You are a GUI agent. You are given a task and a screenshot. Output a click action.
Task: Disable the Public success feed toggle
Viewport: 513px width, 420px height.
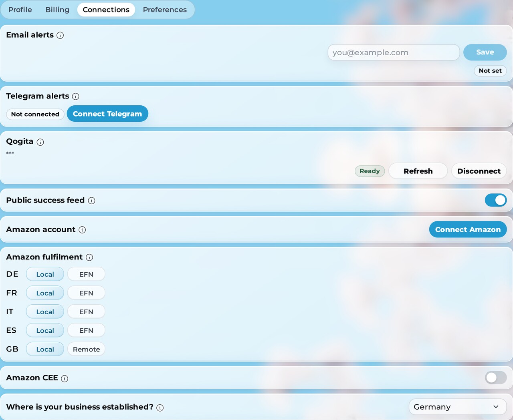pos(496,200)
